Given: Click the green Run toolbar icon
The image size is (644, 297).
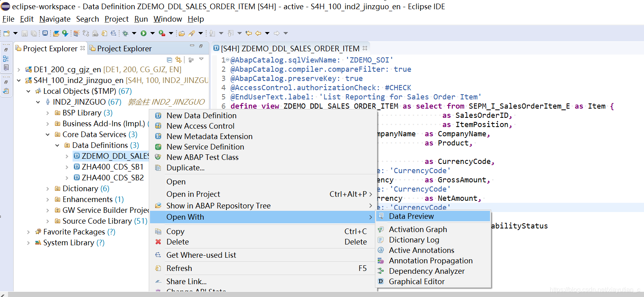Looking at the screenshot, I should coord(144,33).
